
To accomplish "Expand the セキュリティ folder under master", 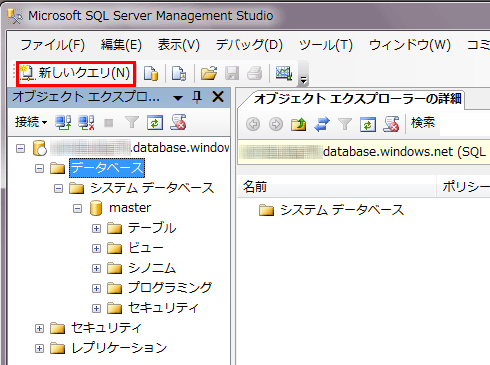I will coord(96,308).
